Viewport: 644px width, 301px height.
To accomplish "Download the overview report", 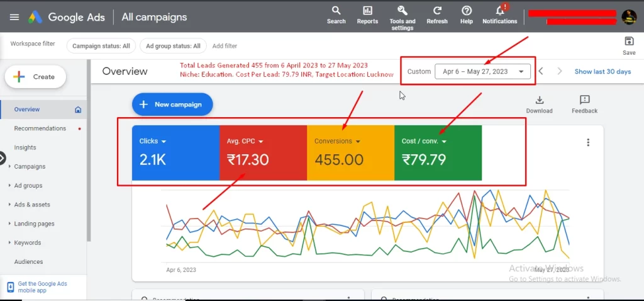I will [539, 105].
